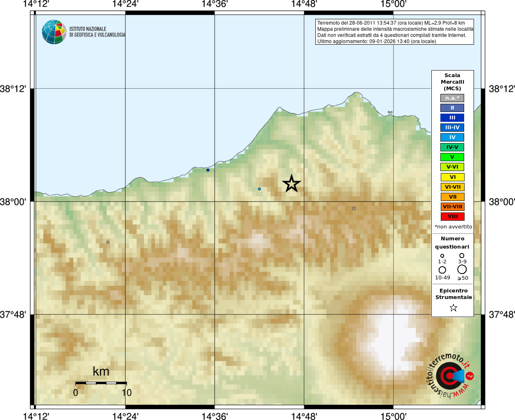The height and width of the screenshot is (420, 515).
Task: Select the VI yellow legend swatch
Action: coord(452,177)
